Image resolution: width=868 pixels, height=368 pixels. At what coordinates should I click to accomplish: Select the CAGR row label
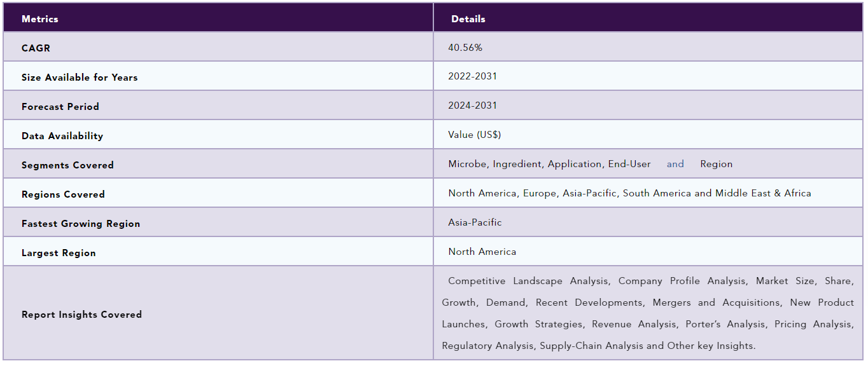(36, 48)
